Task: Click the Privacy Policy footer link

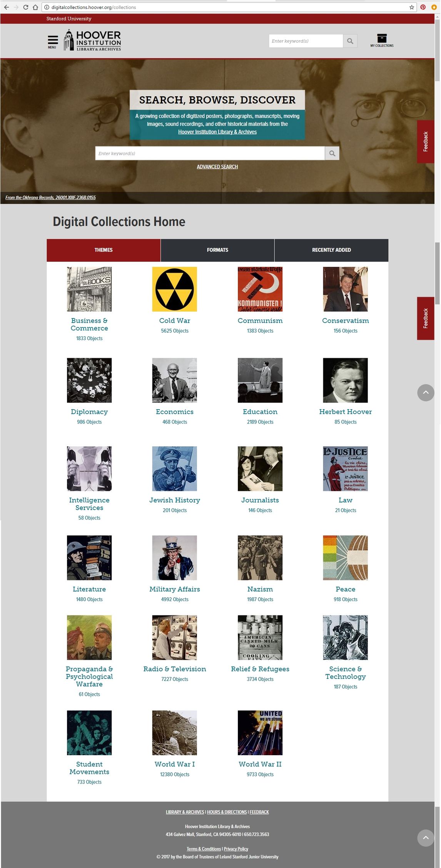Action: [x=236, y=849]
